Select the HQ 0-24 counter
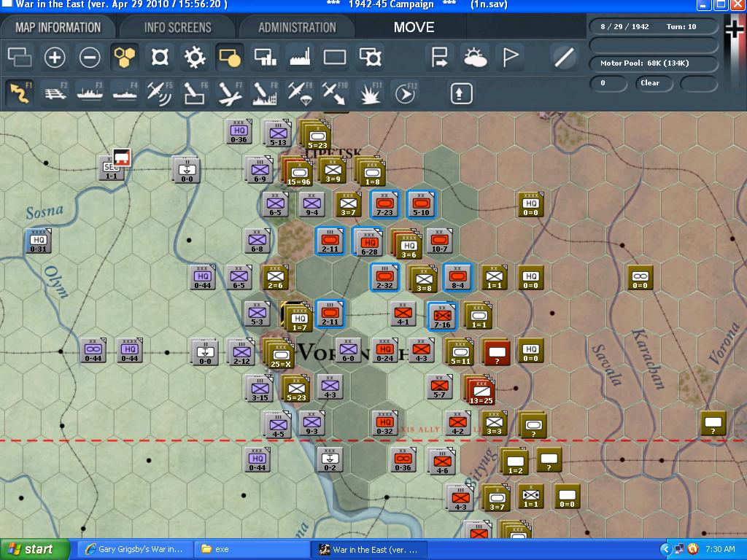 point(385,350)
